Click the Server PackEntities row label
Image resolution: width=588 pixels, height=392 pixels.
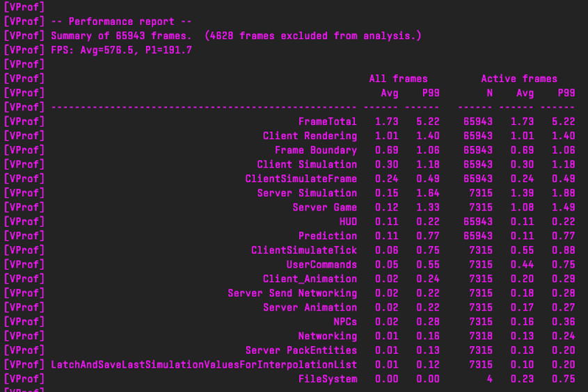(x=301, y=350)
